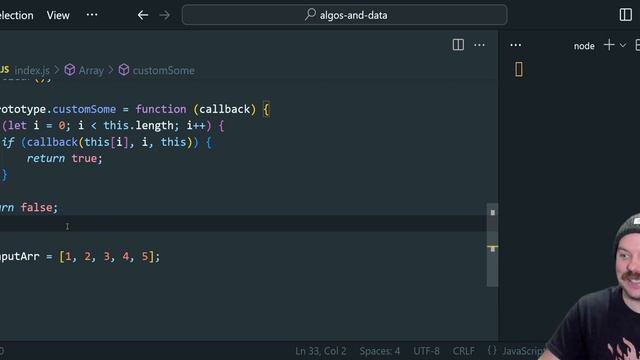
Task: Click the terminal cursor block
Action: (x=519, y=69)
